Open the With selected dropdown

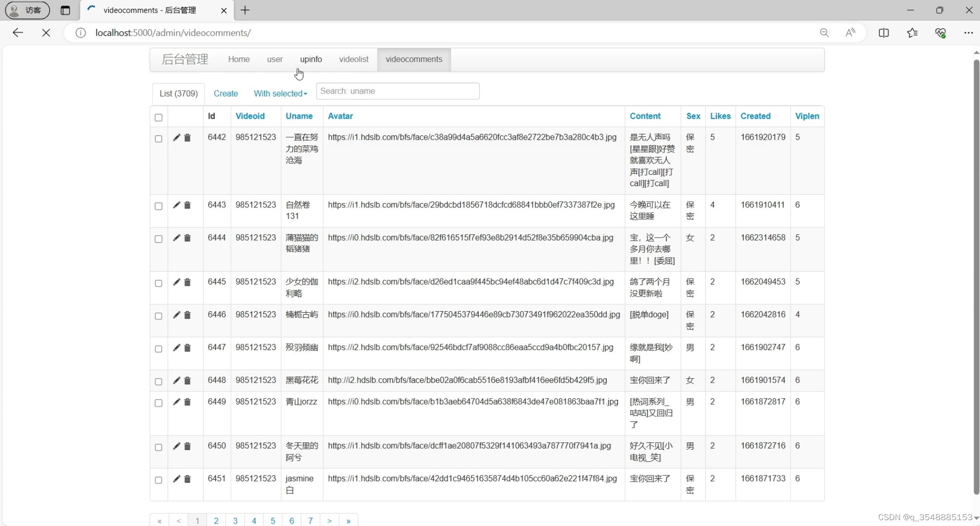point(280,94)
